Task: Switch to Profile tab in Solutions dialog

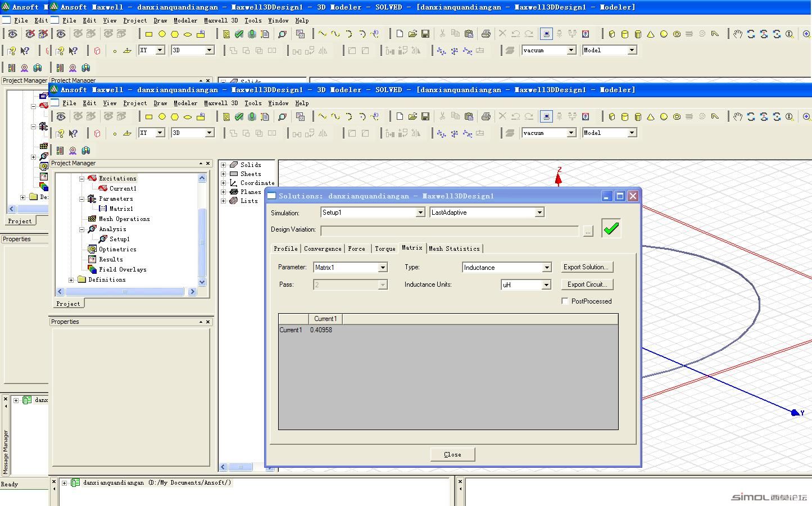Action: pos(285,249)
